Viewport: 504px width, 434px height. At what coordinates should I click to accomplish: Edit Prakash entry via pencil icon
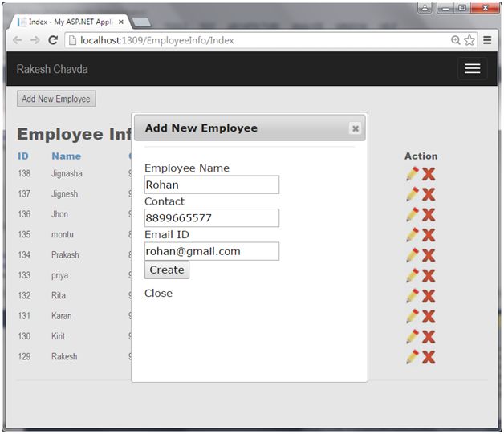tap(413, 255)
